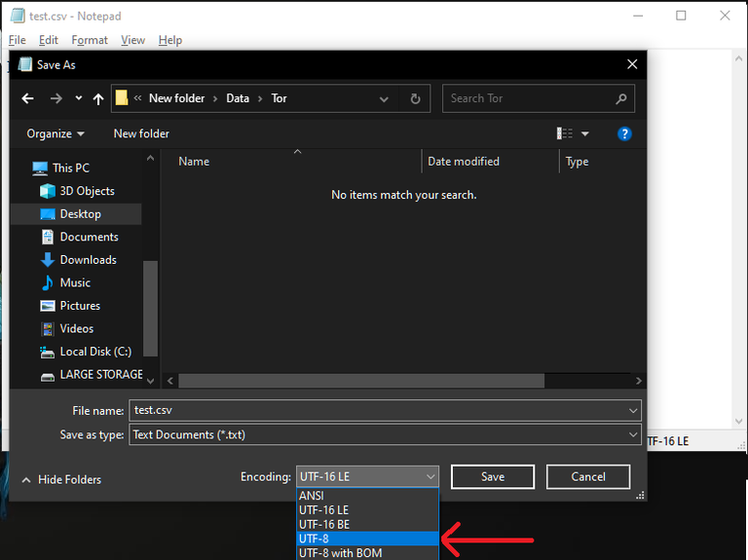Open Notepad File menu
The height and width of the screenshot is (560, 748).
click(18, 40)
